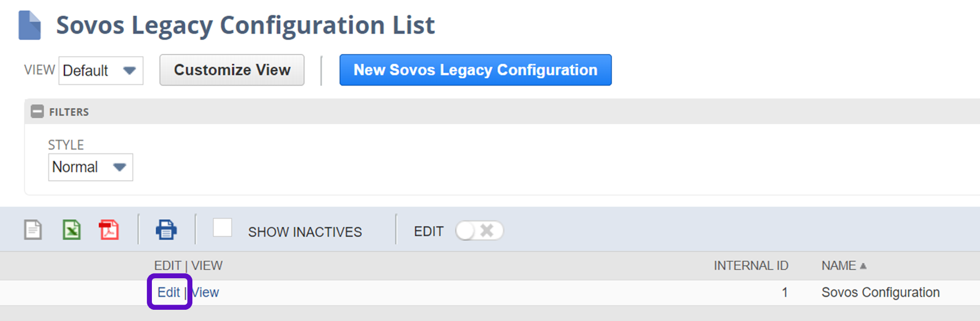Collapse the Filters section with minus icon
Image resolution: width=980 pixels, height=321 pixels.
[x=37, y=111]
